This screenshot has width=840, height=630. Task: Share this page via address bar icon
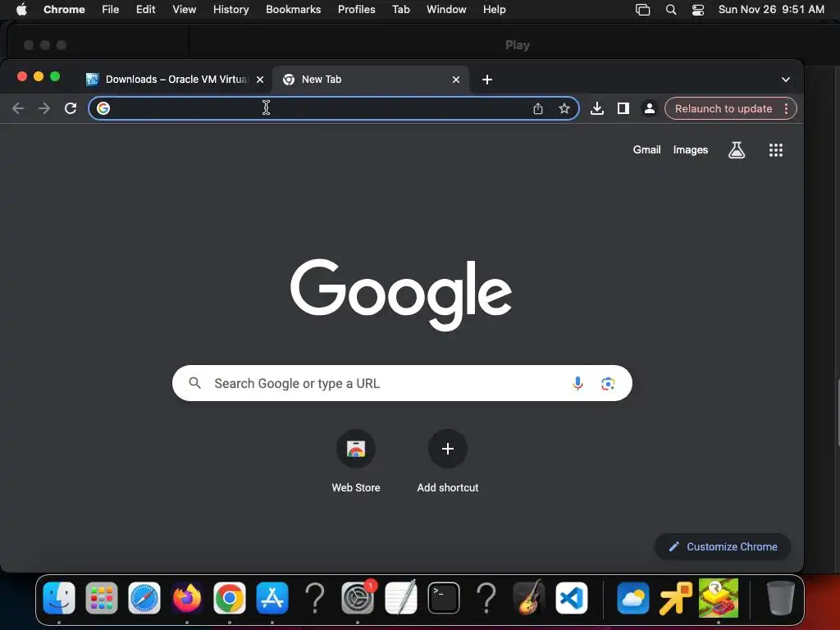538,109
